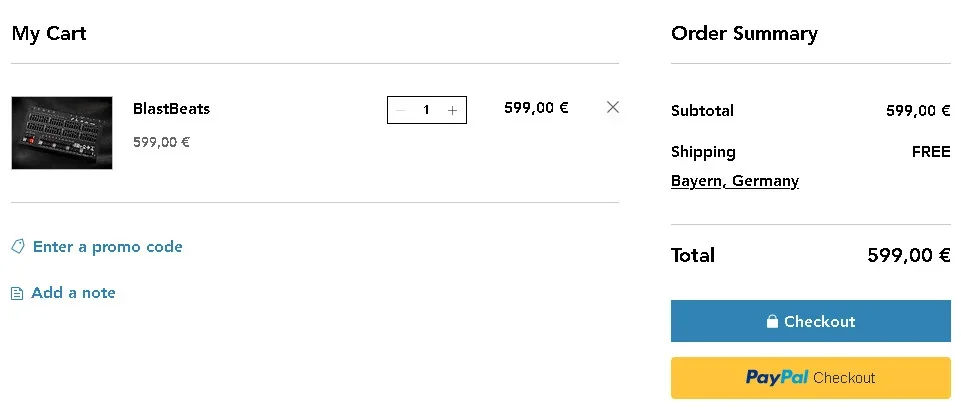The height and width of the screenshot is (411, 961).
Task: Pay with the PayPal Checkout button
Action: coord(810,378)
